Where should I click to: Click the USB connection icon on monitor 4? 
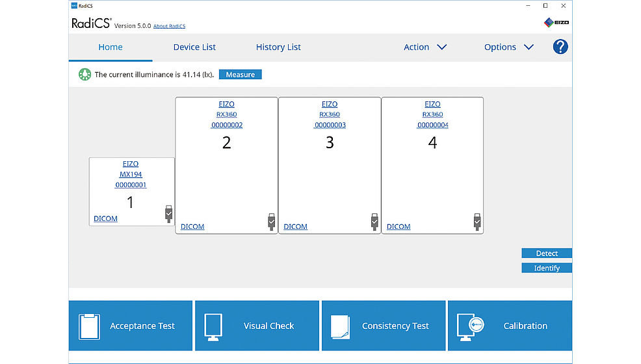pos(477,222)
